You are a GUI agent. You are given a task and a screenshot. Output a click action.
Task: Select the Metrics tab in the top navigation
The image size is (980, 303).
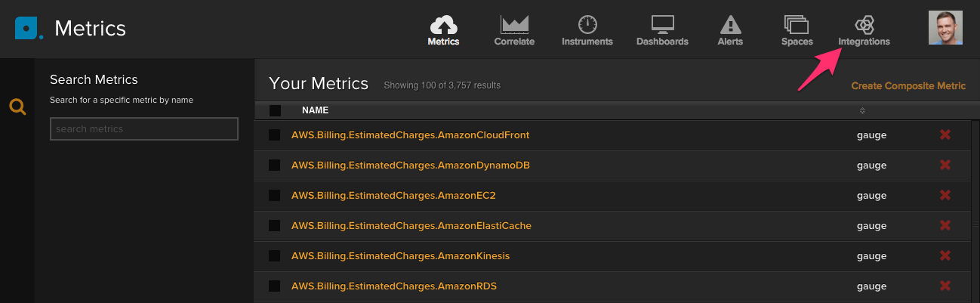443,30
